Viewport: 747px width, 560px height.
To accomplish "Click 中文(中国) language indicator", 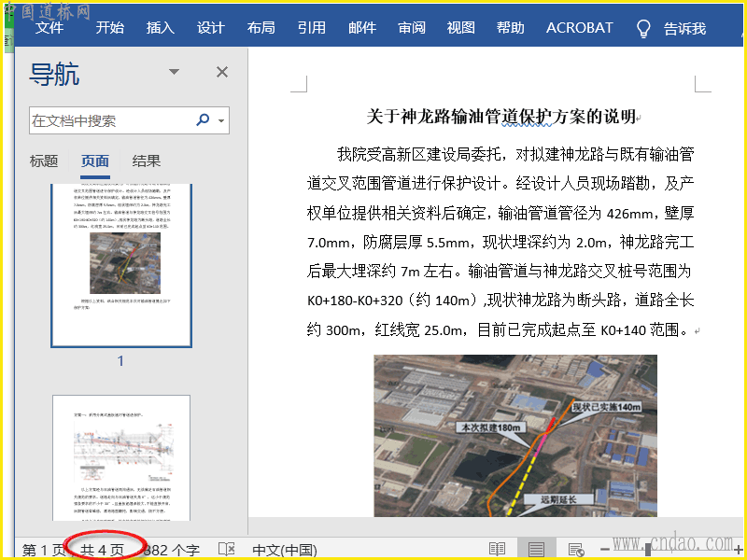I will pyautogui.click(x=285, y=550).
